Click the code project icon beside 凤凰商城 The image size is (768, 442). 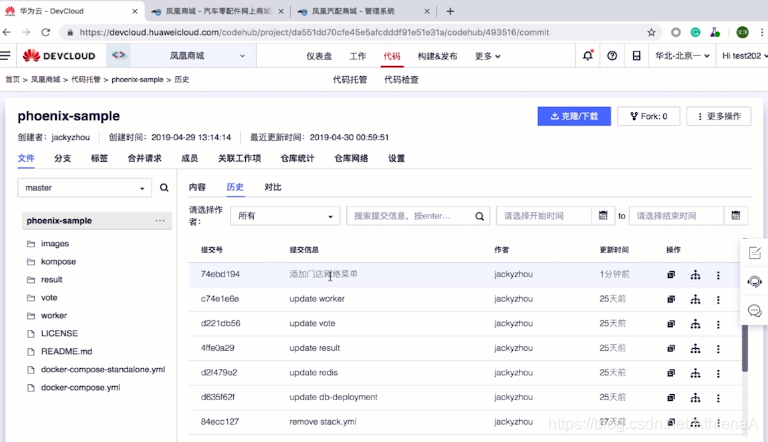coord(119,55)
